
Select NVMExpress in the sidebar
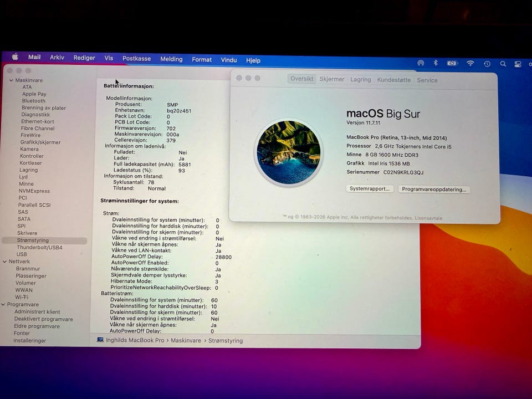coord(34,191)
